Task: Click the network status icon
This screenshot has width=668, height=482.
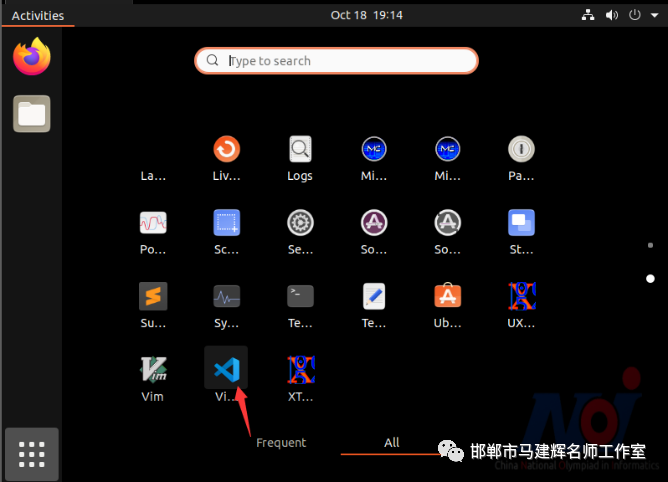Action: [x=588, y=15]
